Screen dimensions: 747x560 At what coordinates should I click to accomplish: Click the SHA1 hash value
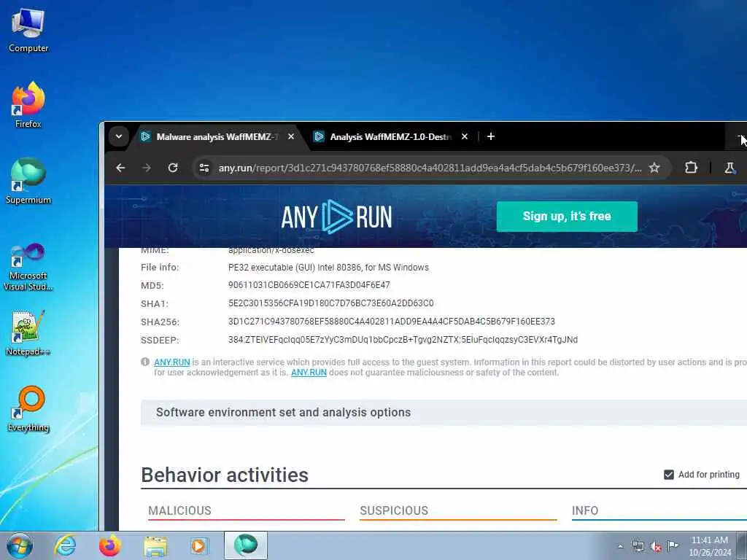[331, 303]
